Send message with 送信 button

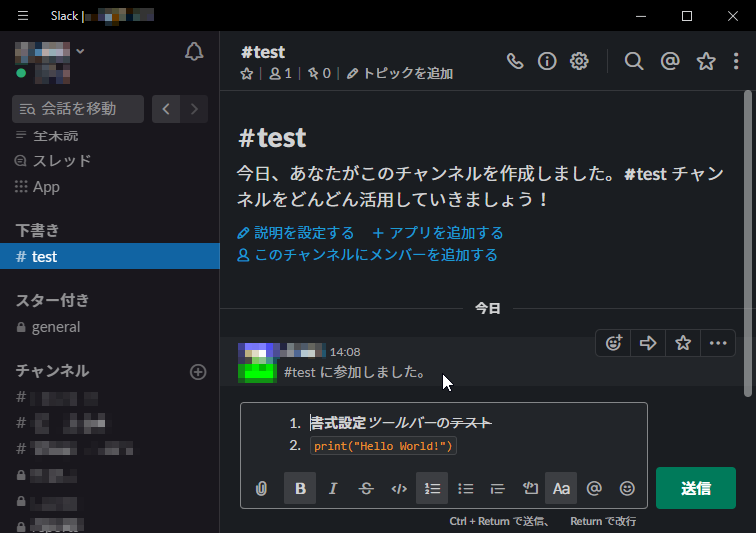(x=696, y=488)
